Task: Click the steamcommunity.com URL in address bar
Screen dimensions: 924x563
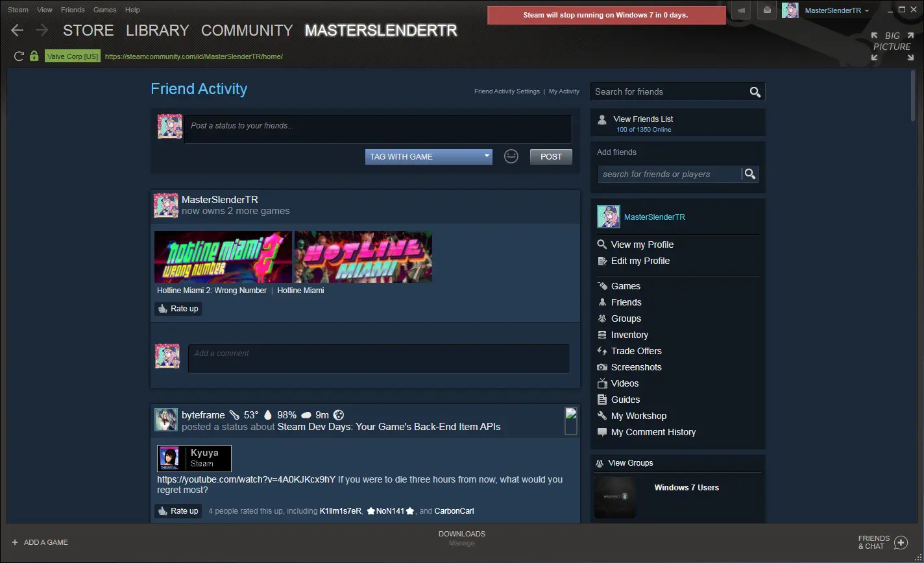Action: pos(193,56)
